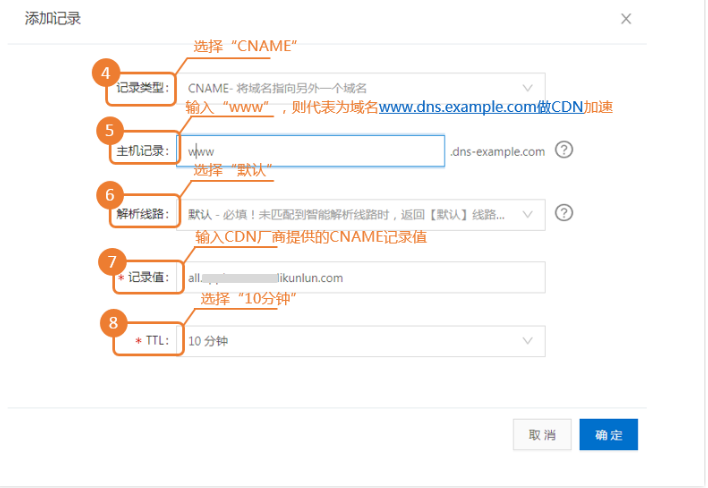Expand the 记录类型 dropdown arrow
This screenshot has width=708, height=488.
click(527, 88)
